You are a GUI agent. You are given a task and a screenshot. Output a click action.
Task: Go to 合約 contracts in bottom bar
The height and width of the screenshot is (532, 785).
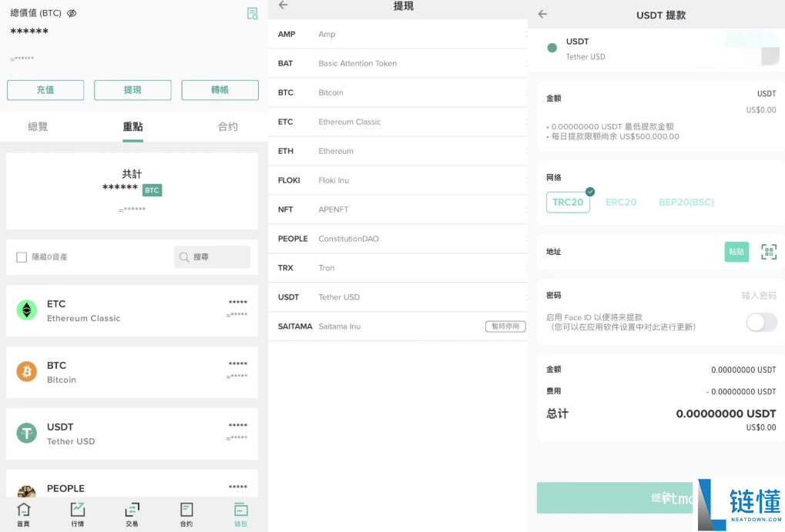186,515
